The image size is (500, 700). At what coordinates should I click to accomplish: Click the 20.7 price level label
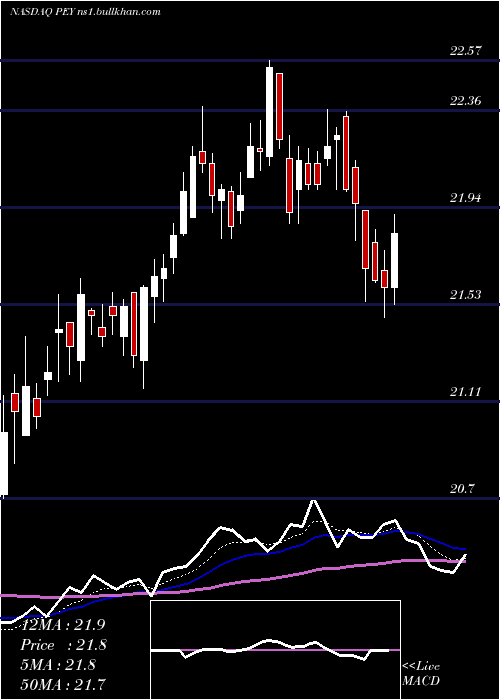pyautogui.click(x=462, y=489)
